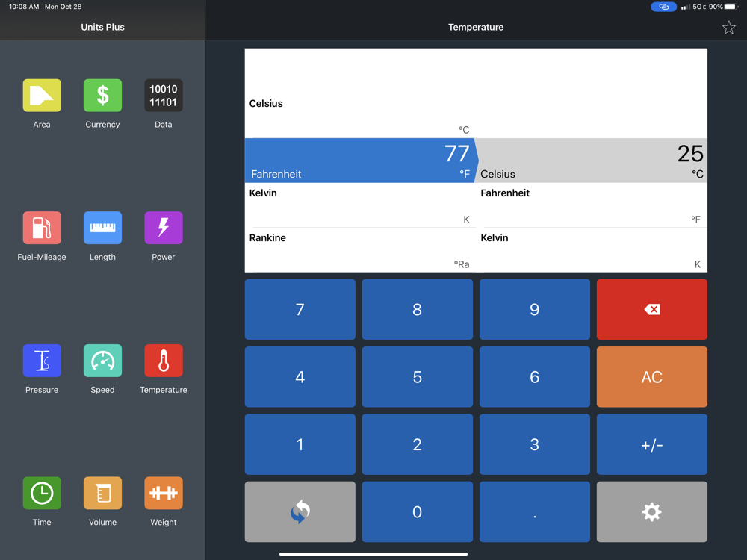Tap the decimal point key
Viewport: 747px width, 560px height.
[x=535, y=512]
